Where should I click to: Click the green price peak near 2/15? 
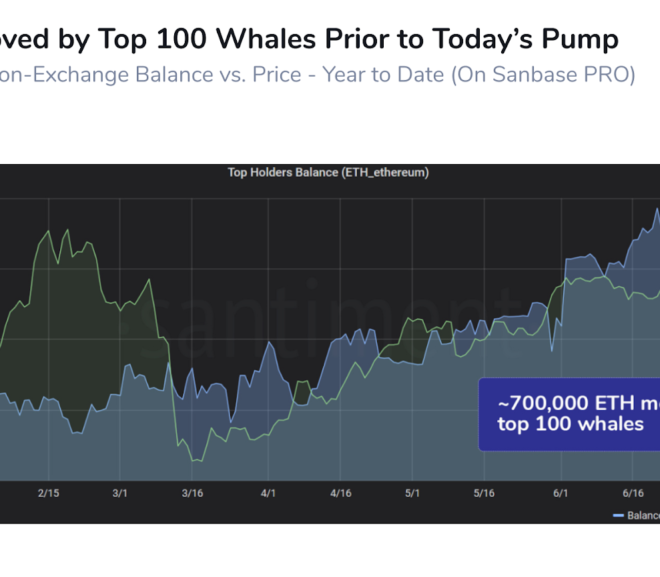point(49,231)
